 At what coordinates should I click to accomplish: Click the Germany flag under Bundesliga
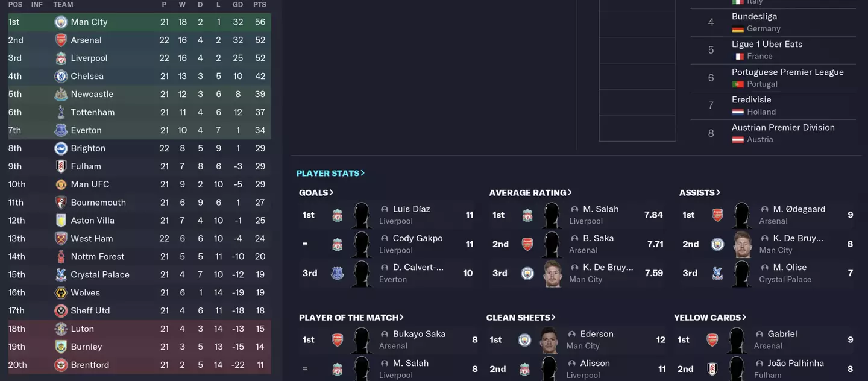(738, 29)
